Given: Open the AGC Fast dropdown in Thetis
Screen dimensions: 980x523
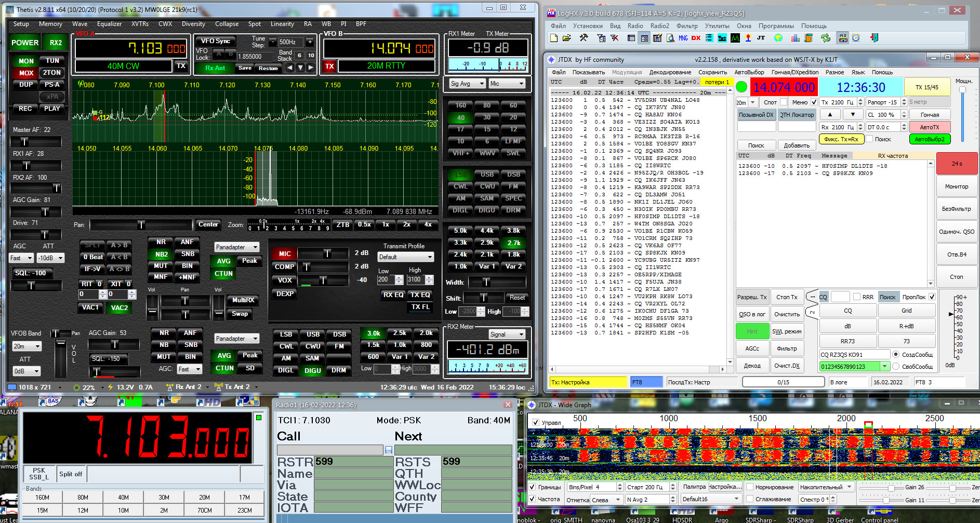Looking at the screenshot, I should 21,258.
